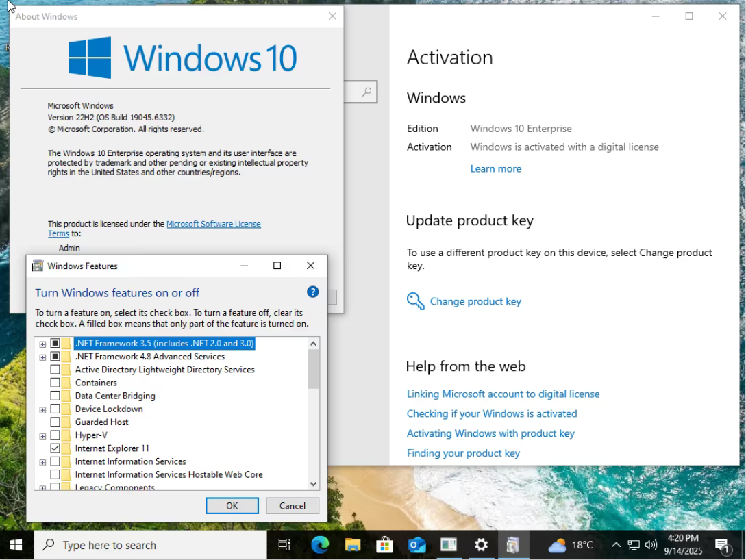Image resolution: width=746 pixels, height=560 pixels.
Task: Open File Explorer from the taskbar
Action: pos(353,545)
